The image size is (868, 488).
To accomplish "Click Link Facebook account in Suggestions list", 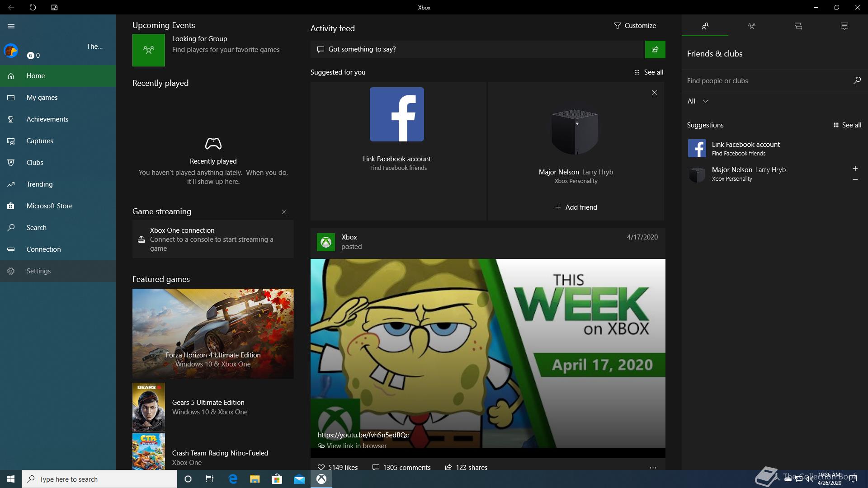I will coord(775,148).
